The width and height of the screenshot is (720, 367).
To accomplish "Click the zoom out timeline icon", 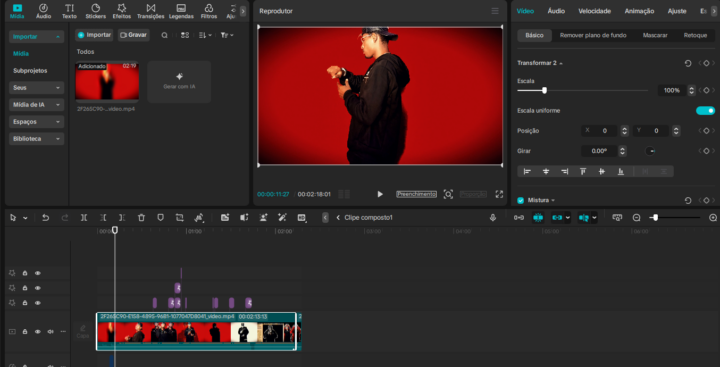I will click(636, 218).
